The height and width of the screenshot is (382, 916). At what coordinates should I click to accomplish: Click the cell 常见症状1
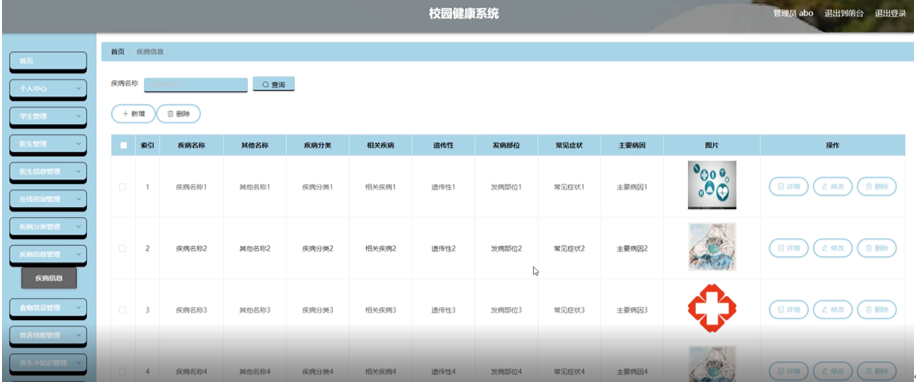click(569, 187)
